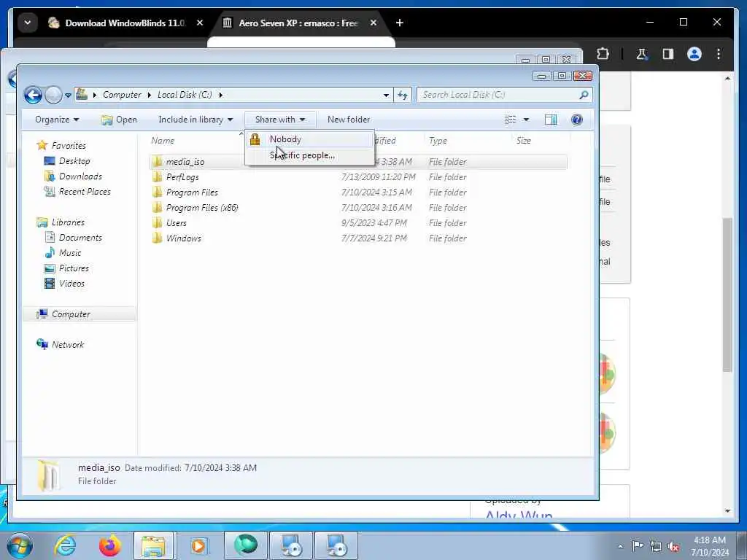747x560 pixels.
Task: Open Explorer help icon
Action: coord(577,120)
